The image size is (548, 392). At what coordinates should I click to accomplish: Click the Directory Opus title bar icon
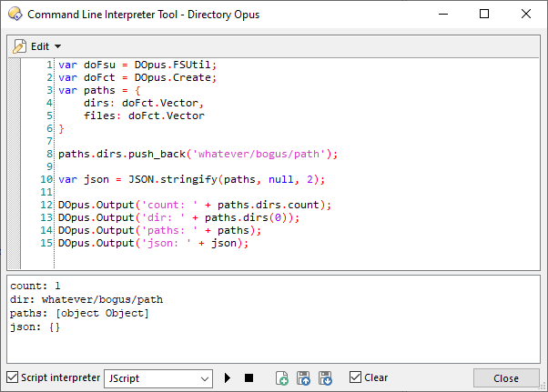(13, 15)
